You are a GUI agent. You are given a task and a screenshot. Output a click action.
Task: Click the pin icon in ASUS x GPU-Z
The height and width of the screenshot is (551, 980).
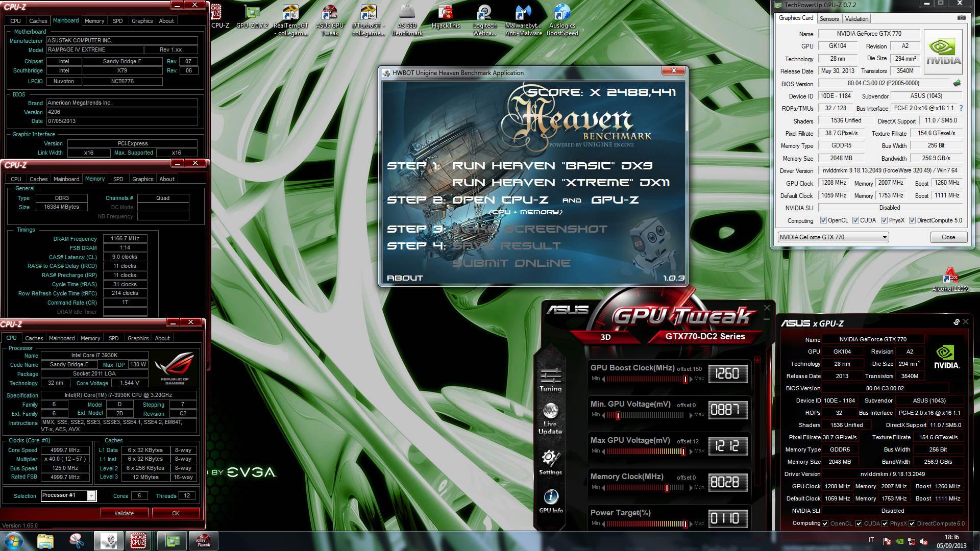[956, 322]
